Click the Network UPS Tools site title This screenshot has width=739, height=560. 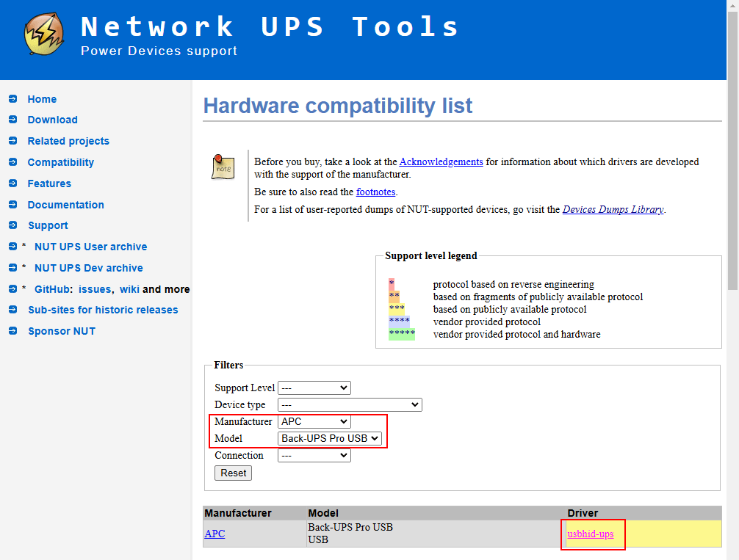[x=270, y=26]
